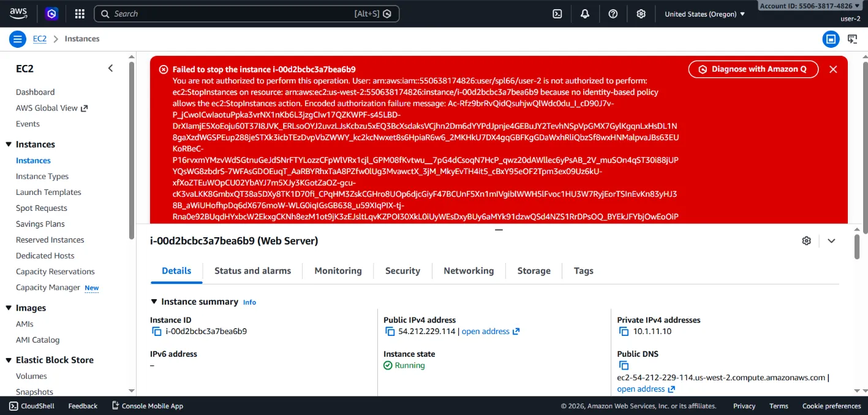This screenshot has width=868, height=415.
Task: Open the services grid menu
Action: coord(80,13)
